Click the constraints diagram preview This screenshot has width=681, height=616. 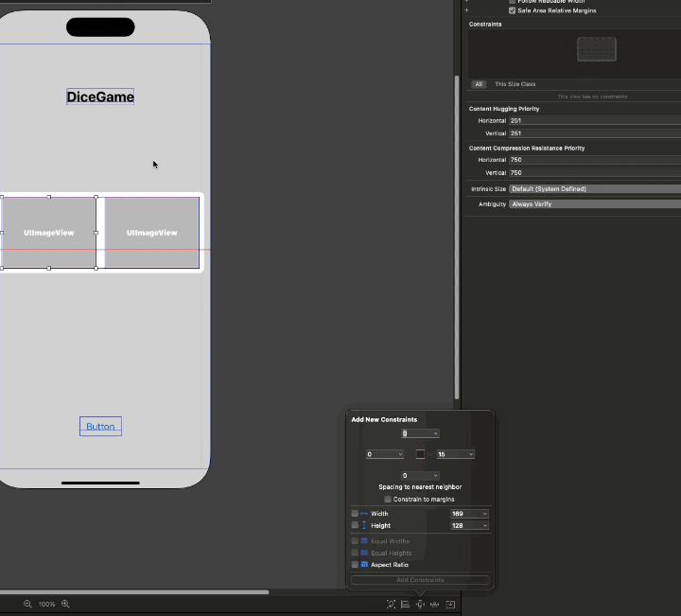point(596,49)
